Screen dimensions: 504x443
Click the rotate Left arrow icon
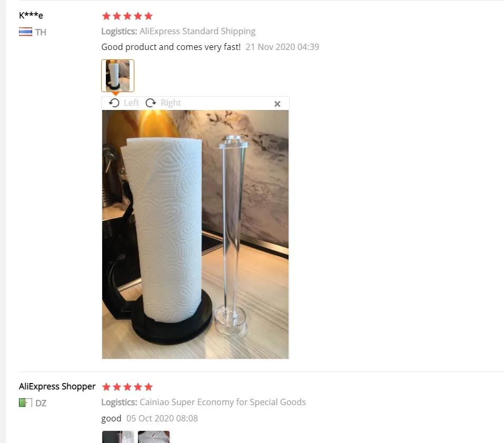point(114,103)
